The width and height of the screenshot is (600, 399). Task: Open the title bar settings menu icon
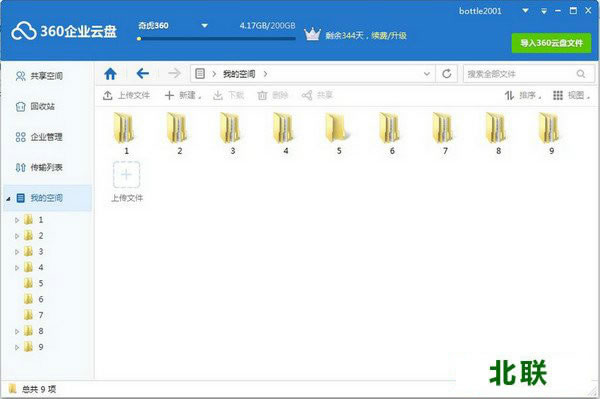[544, 11]
